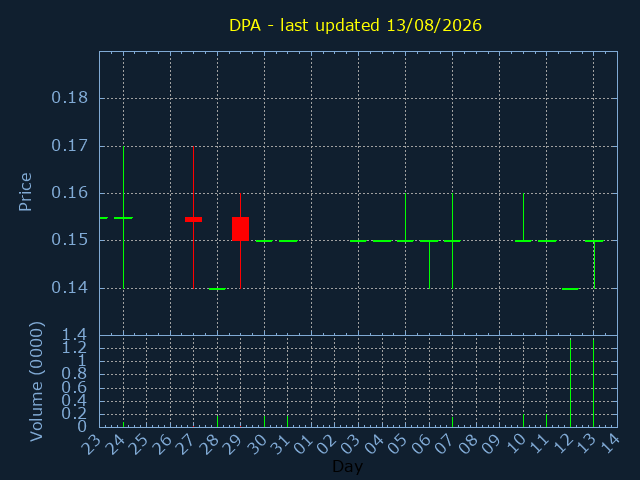Click the green wick on day 10

pos(524,217)
